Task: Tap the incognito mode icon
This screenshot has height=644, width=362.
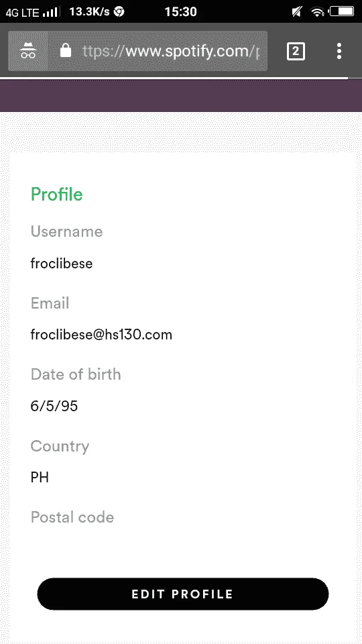Action: pos(28,51)
